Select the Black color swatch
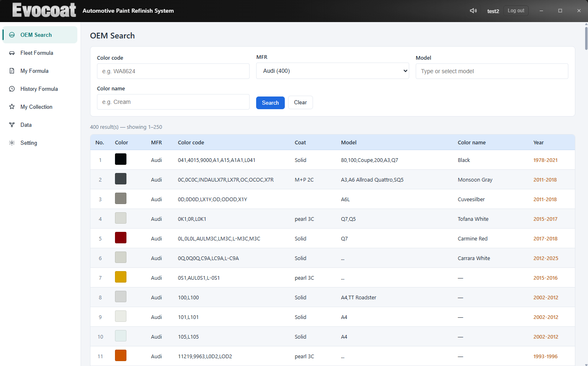The width and height of the screenshot is (588, 366). click(x=121, y=159)
